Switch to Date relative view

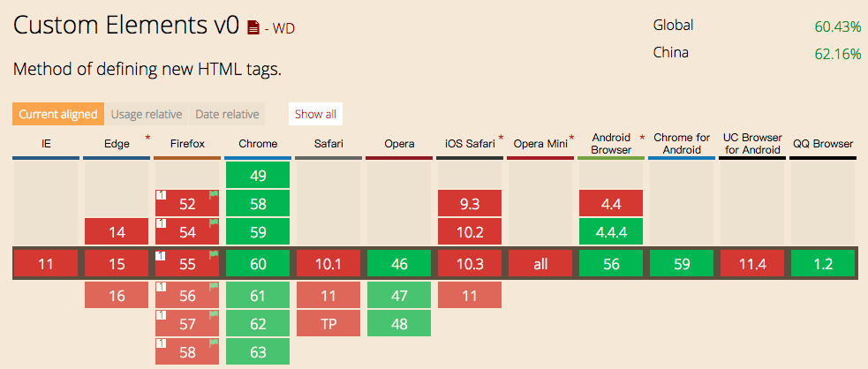(x=228, y=114)
